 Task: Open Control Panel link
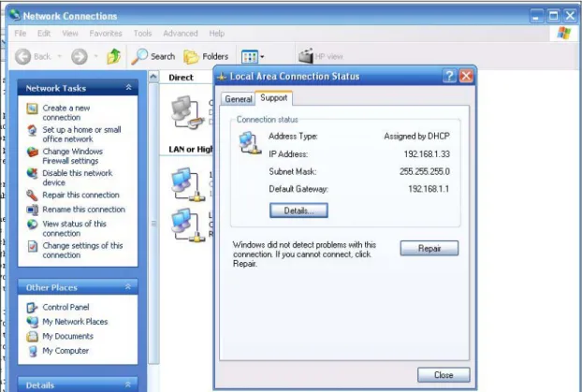click(x=65, y=308)
